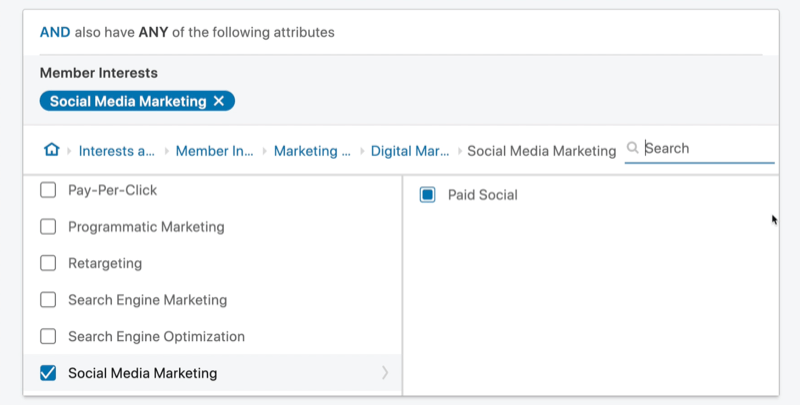Screen dimensions: 800x405
Task: Click the Paid Social label text
Action: [483, 195]
